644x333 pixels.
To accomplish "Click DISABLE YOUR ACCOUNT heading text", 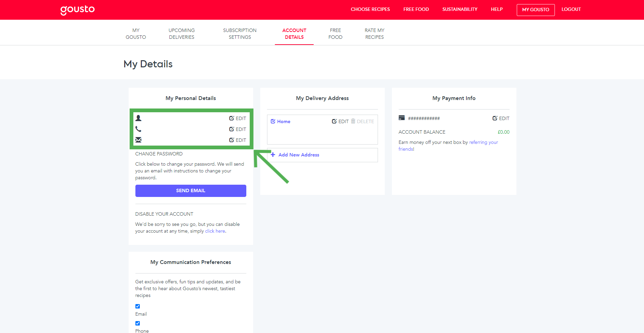I will (x=164, y=214).
